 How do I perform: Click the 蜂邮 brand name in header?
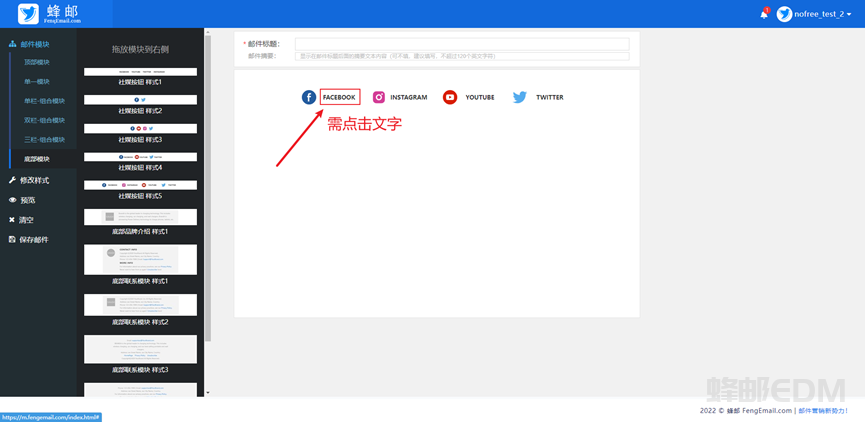point(62,10)
